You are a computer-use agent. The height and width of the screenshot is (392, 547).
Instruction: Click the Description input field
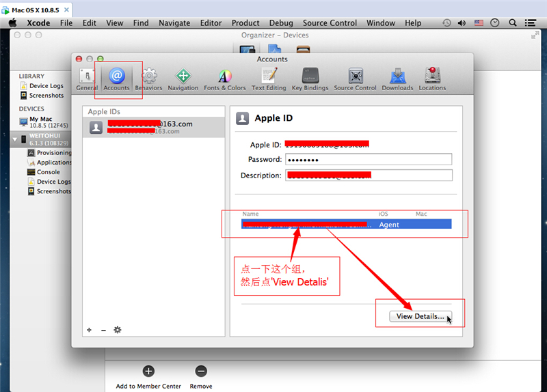(x=369, y=176)
